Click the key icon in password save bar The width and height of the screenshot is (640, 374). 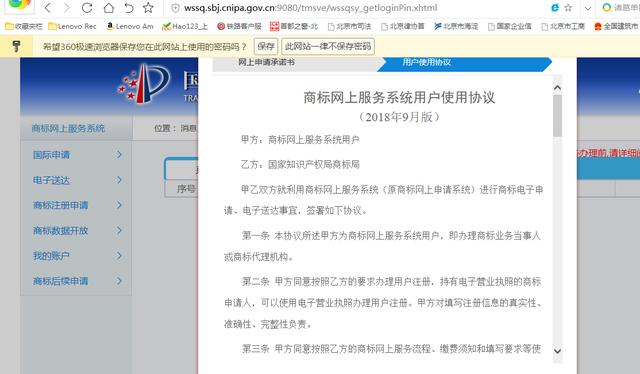16,46
